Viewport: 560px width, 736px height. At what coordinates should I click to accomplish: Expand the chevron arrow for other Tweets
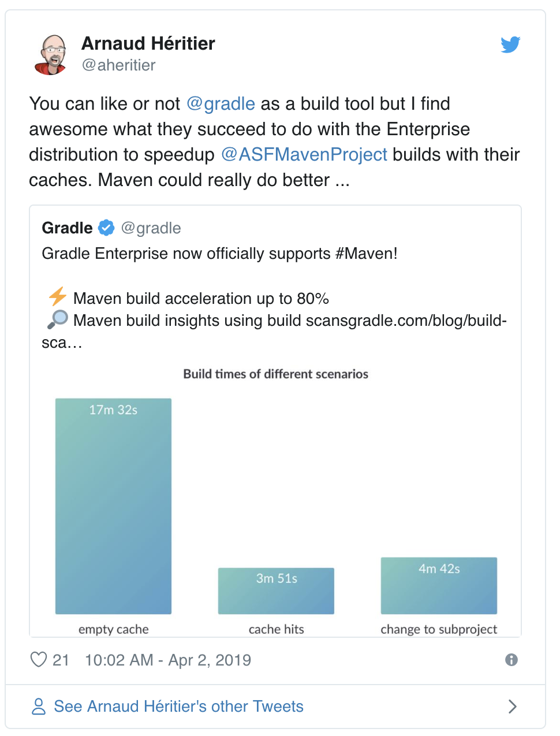[512, 707]
